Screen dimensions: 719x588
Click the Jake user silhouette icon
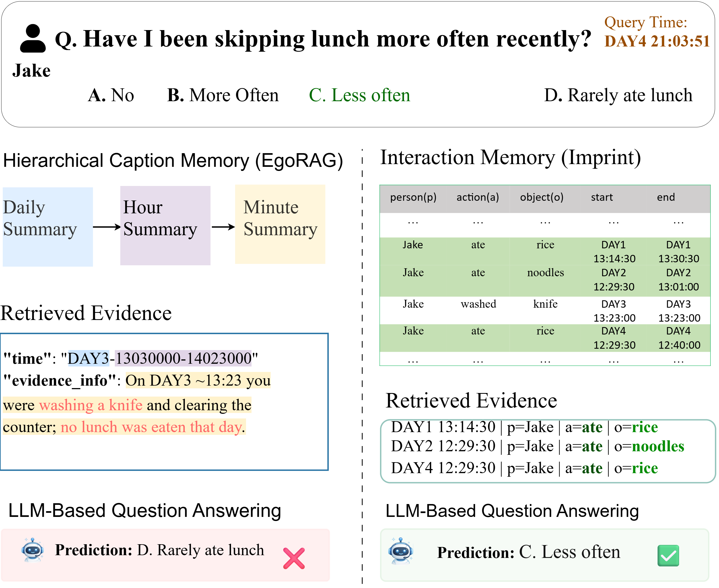(x=33, y=38)
